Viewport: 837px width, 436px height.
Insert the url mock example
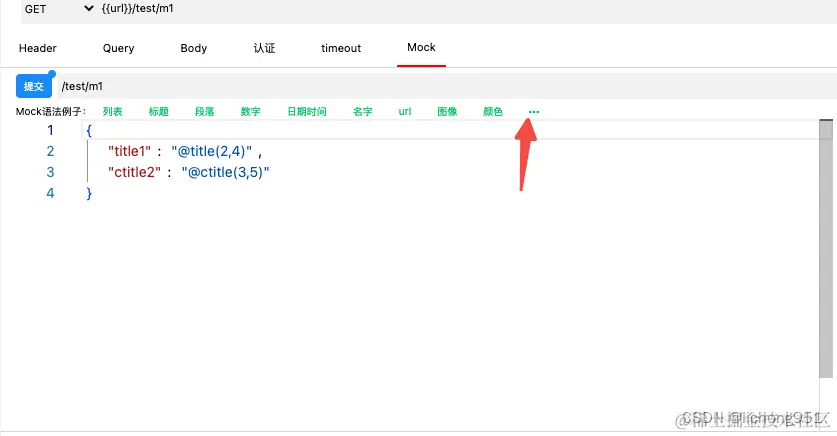point(405,112)
